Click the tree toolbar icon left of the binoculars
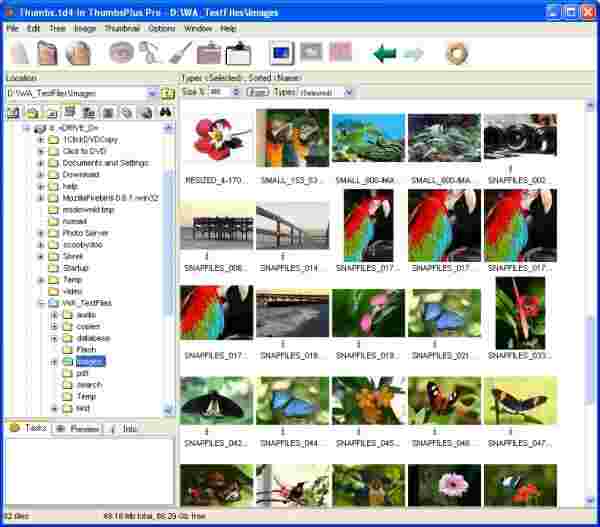This screenshot has height=527, width=600. click(146, 113)
